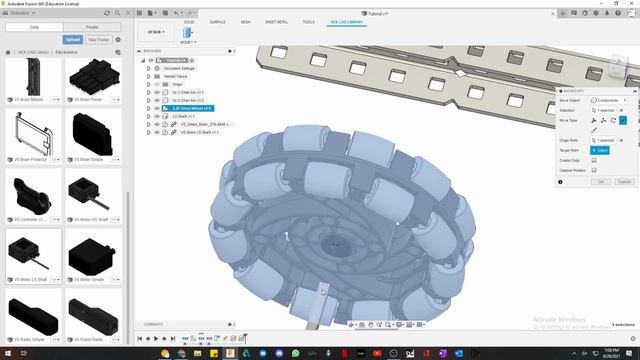The height and width of the screenshot is (360, 640).
Task: Click OK in the Move/Copy dialog
Action: coord(601,182)
